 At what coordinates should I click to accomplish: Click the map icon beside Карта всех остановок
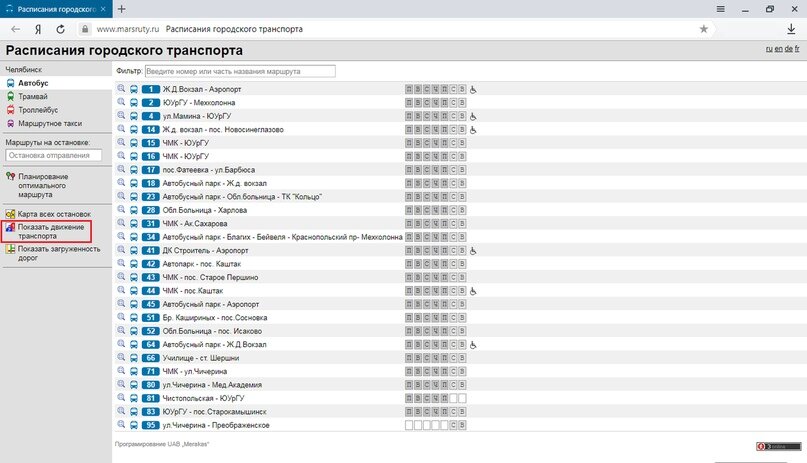click(x=10, y=213)
